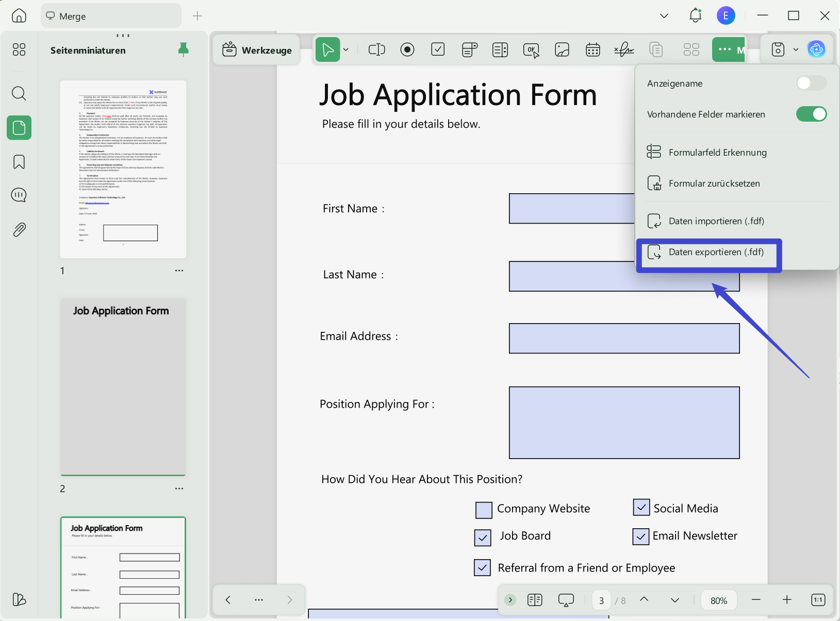Click the page number 3 box
The width and height of the screenshot is (840, 621).
(601, 600)
